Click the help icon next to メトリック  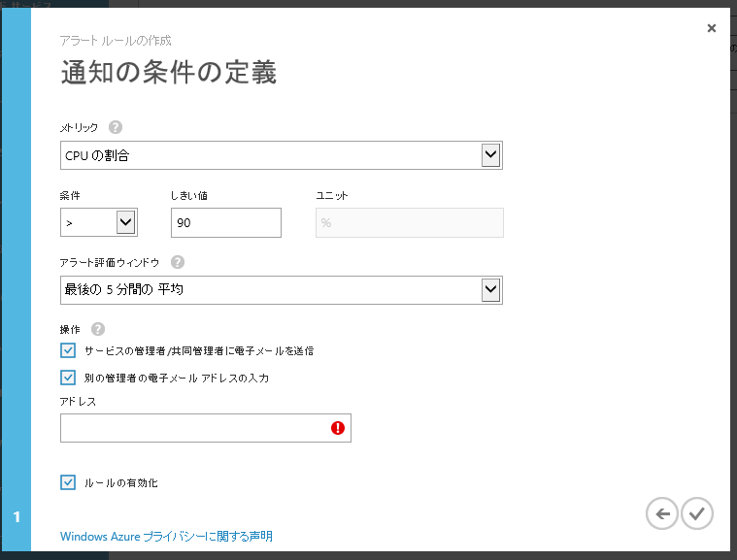(x=116, y=127)
